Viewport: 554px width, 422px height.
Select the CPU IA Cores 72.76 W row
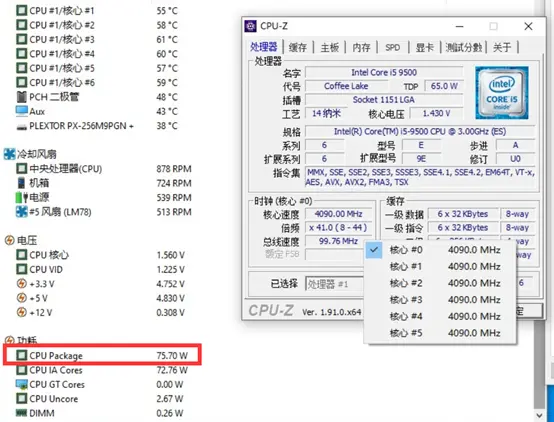click(x=102, y=370)
